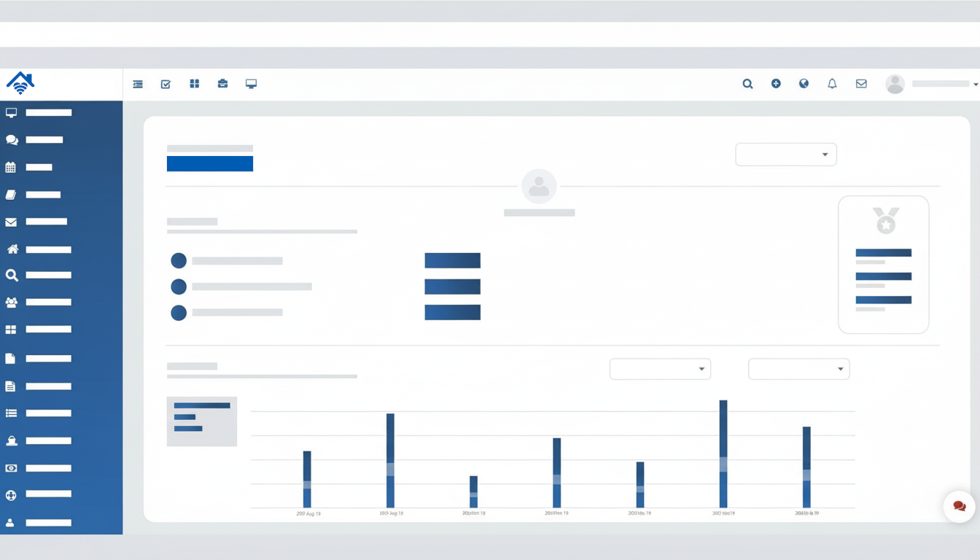Click the house Wi-Fi logo in top-left
This screenshot has height=560, width=980.
(20, 83)
